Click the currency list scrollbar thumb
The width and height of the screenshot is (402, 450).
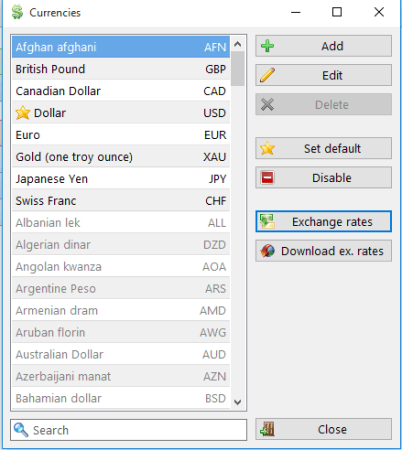(238, 69)
